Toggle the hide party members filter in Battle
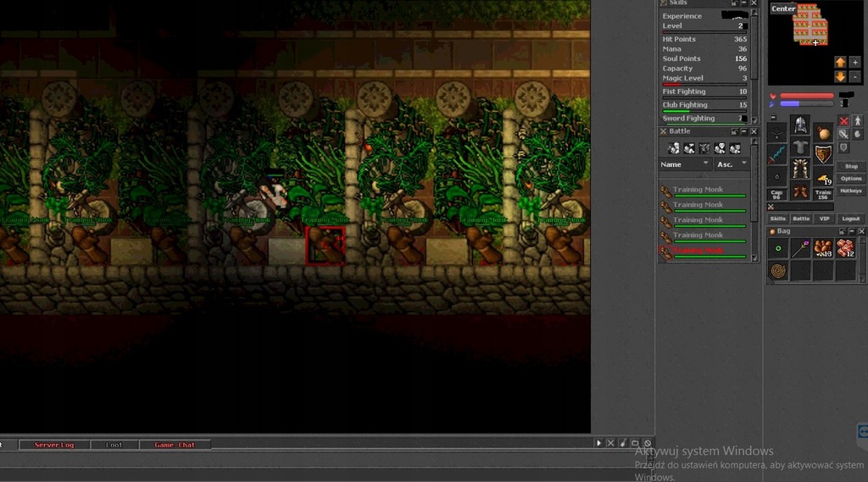Image resolution: width=868 pixels, height=482 pixels. [x=735, y=148]
